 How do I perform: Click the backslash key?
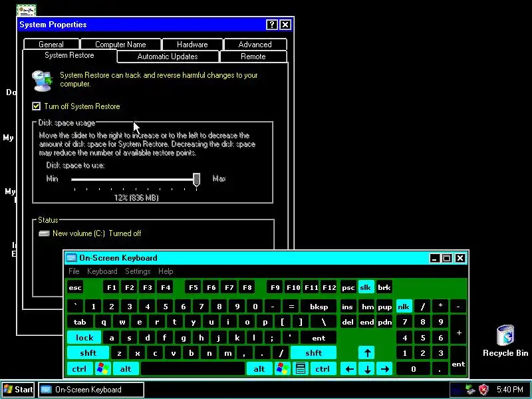323,322
